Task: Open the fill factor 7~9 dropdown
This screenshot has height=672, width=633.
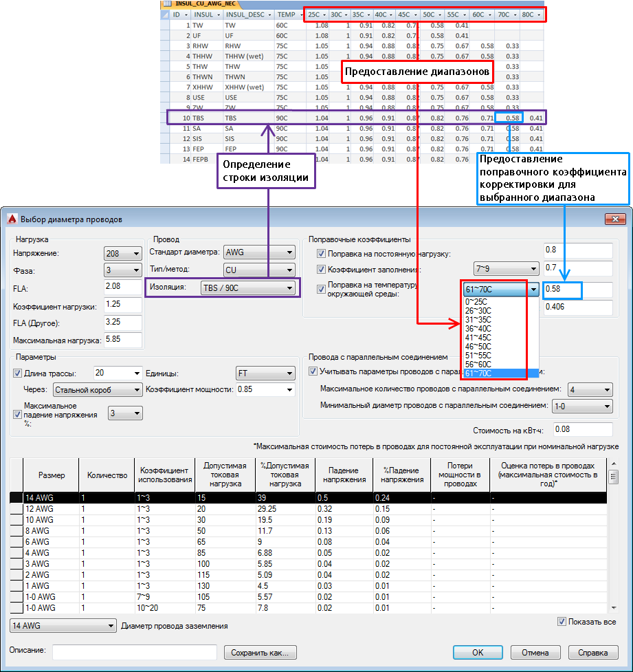Action: coord(506,269)
